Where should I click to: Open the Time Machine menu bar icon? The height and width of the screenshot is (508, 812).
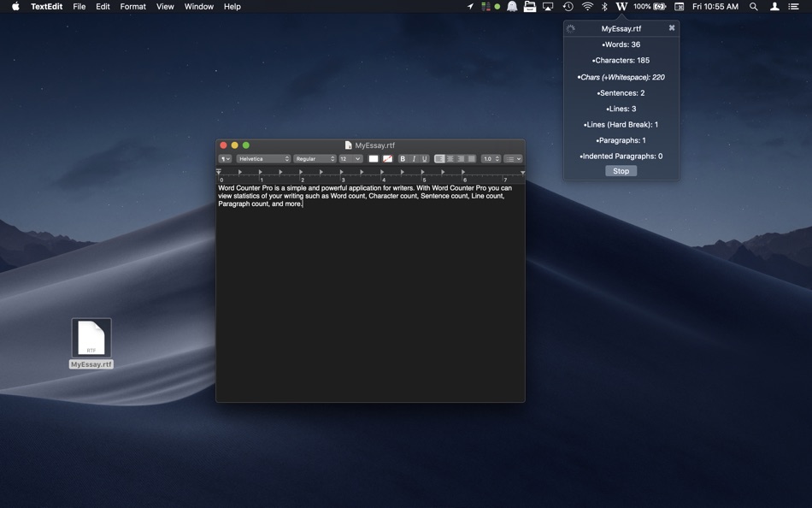click(568, 6)
